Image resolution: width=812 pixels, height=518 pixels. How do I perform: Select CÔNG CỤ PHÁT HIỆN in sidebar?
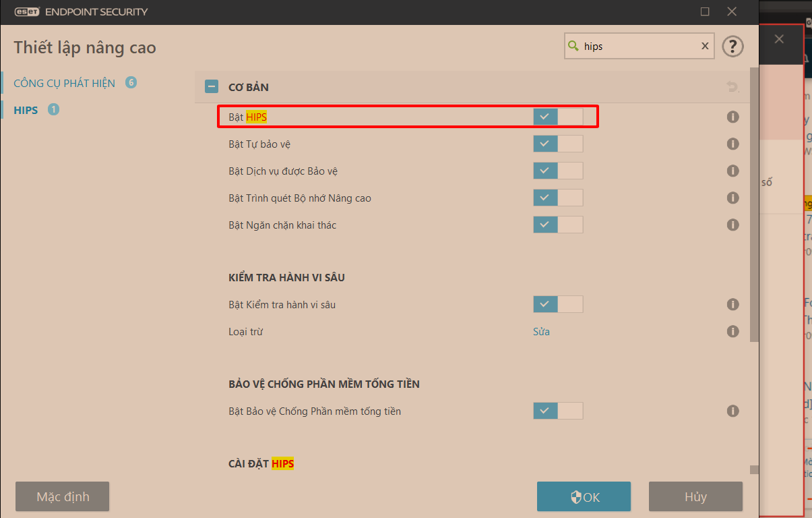pos(64,83)
